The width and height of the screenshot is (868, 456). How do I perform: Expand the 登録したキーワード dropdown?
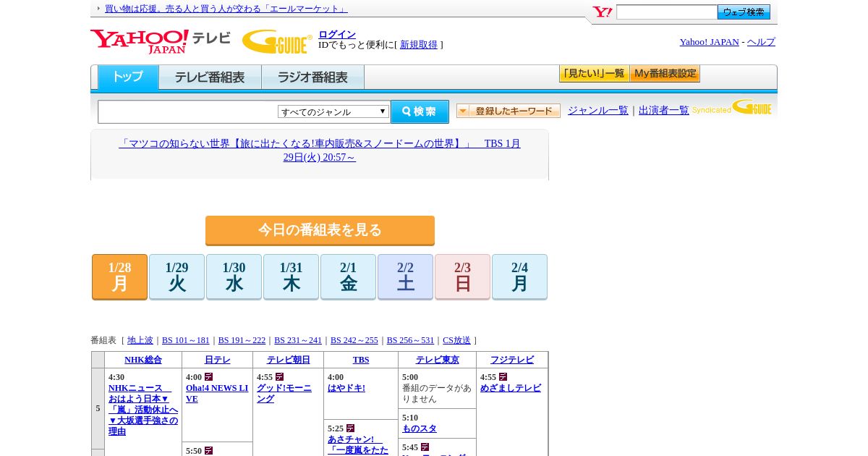[x=509, y=111]
